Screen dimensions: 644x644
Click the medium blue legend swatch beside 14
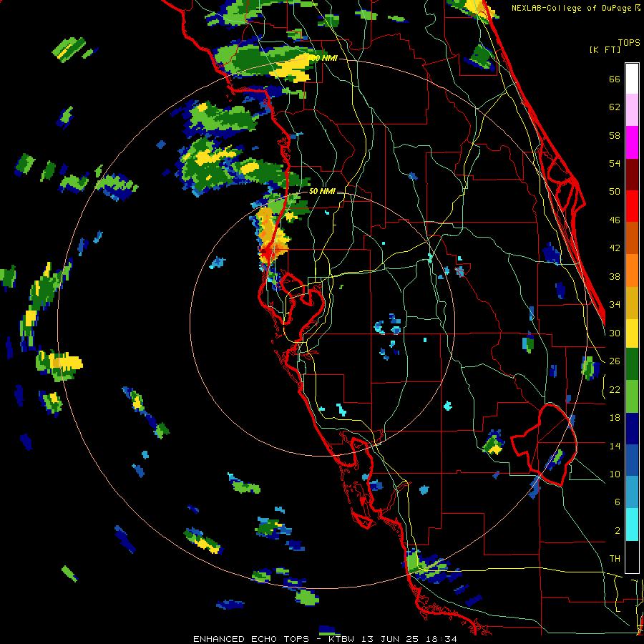[632, 460]
